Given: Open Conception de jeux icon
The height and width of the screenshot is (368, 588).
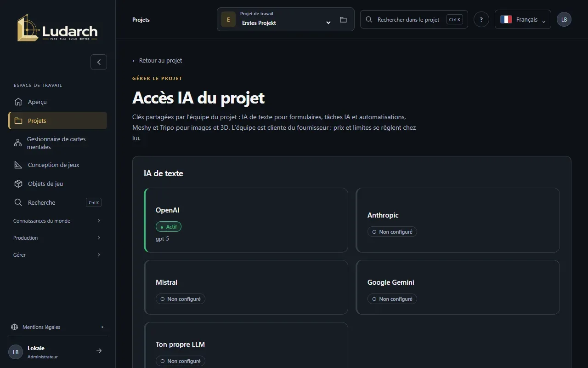Looking at the screenshot, I should (x=18, y=165).
